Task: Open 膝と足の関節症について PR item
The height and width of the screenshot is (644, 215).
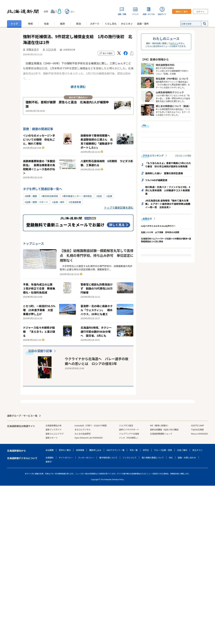Action: [x=166, y=110]
